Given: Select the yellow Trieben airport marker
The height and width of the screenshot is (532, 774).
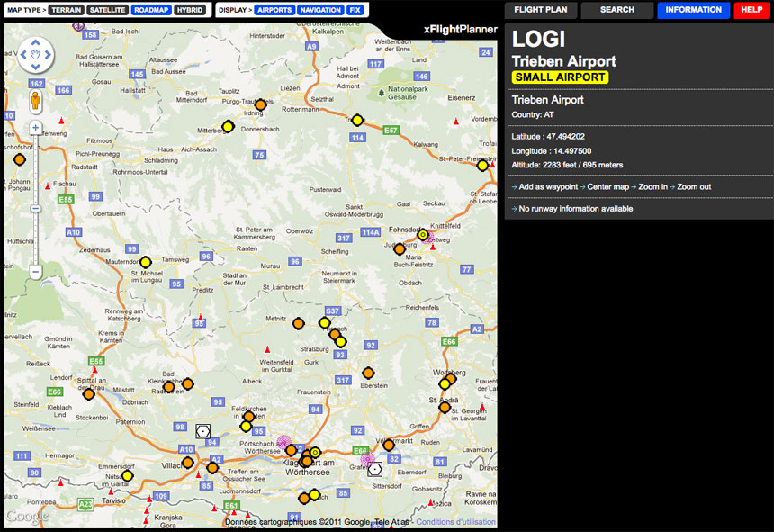Looking at the screenshot, I should point(357,120).
